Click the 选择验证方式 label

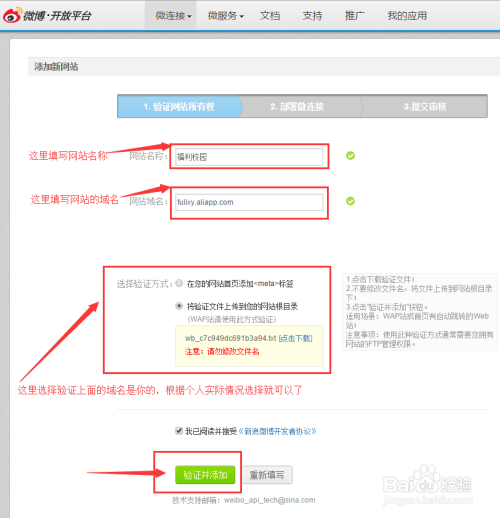144,284
